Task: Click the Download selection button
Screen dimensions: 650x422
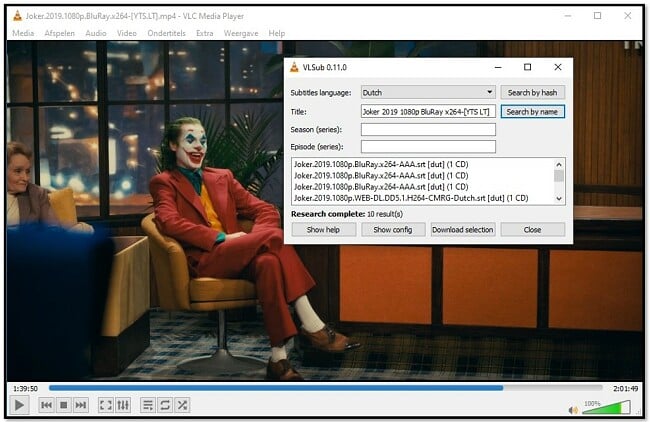Action: click(463, 230)
